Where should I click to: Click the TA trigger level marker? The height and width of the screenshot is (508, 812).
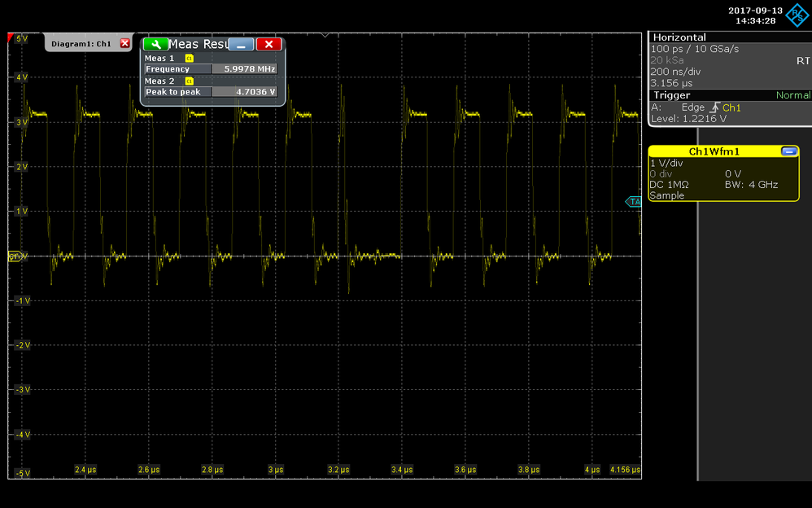pos(633,202)
